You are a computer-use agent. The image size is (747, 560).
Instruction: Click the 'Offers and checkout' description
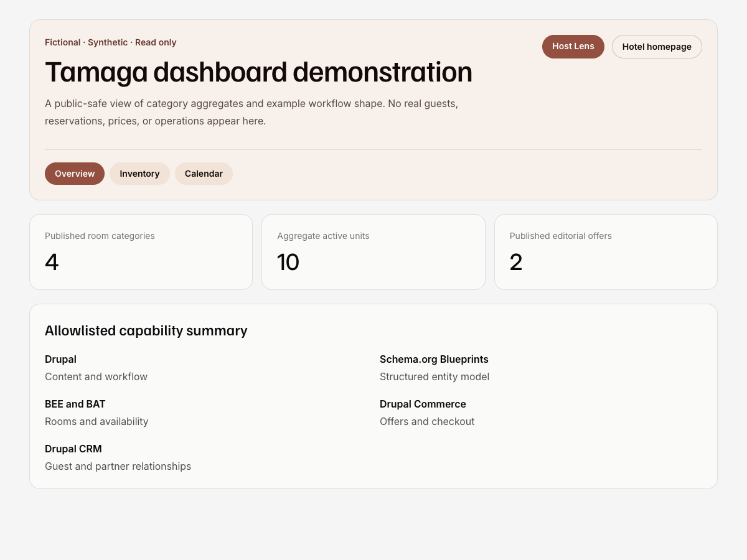pyautogui.click(x=427, y=421)
